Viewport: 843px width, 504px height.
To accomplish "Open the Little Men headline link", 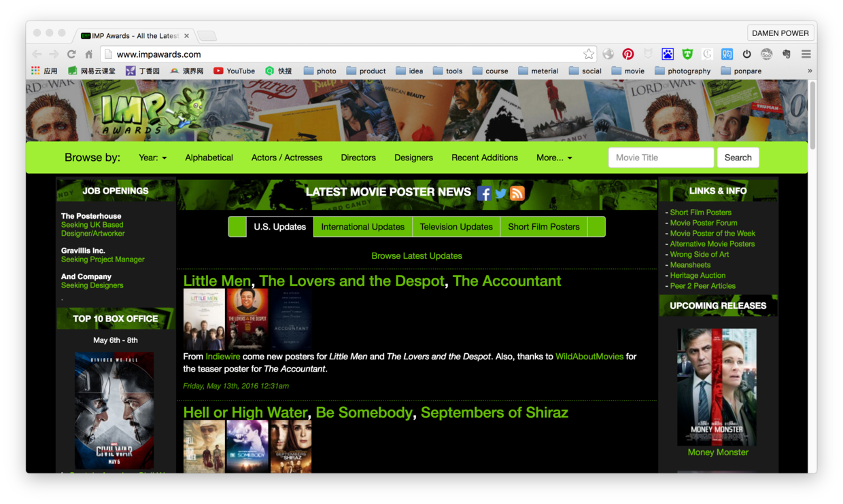I will coord(218,281).
